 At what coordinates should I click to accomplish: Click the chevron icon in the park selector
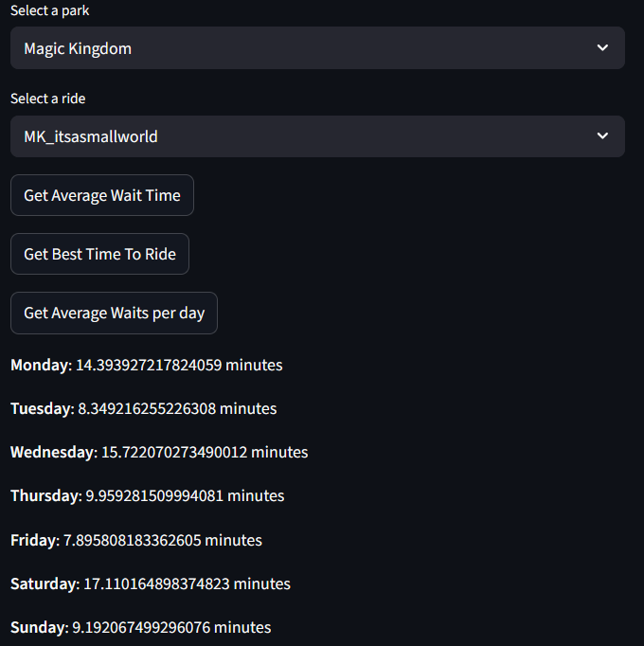point(602,48)
